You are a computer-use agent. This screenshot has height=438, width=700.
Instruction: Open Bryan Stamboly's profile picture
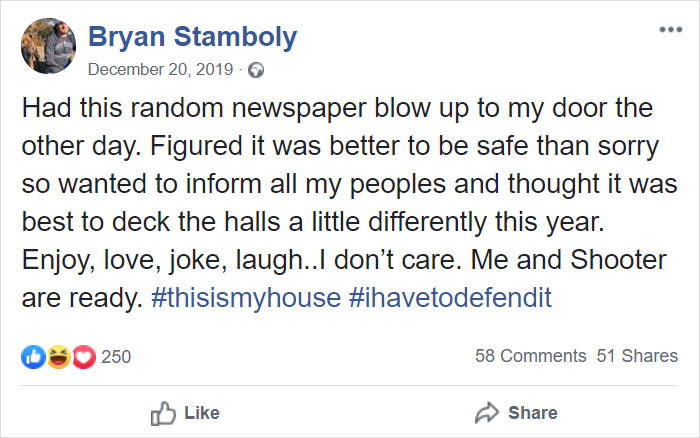pyautogui.click(x=49, y=47)
